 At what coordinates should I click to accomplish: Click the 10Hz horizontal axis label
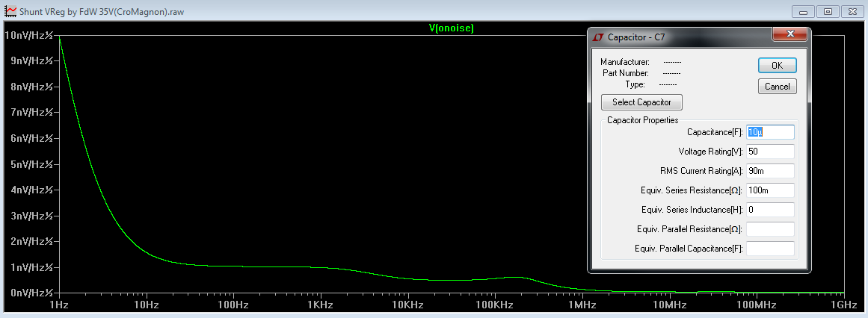[146, 305]
